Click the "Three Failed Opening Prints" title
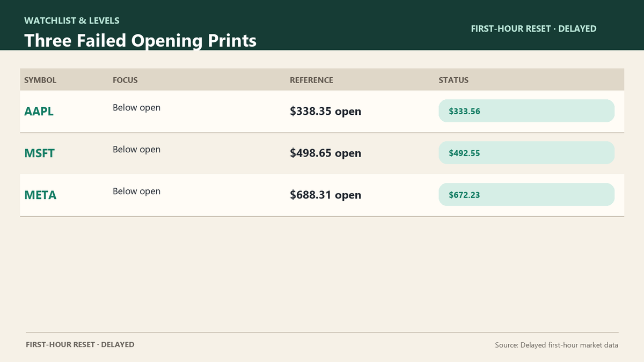This screenshot has width=644, height=362. coord(141,41)
